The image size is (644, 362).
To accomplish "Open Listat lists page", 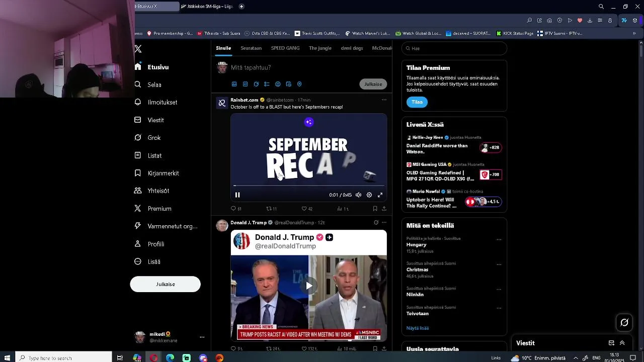I will click(x=148, y=155).
